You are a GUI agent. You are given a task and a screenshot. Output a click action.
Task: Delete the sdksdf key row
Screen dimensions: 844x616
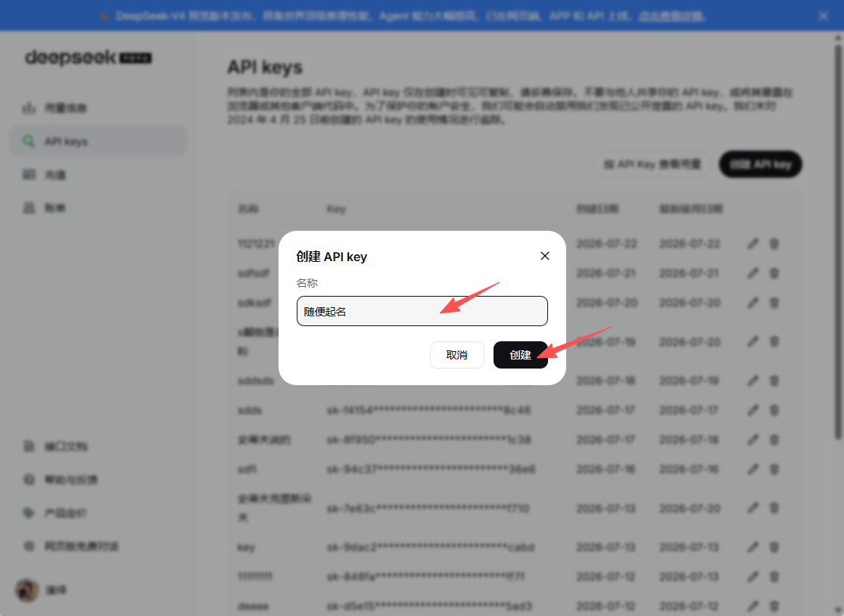(x=774, y=303)
